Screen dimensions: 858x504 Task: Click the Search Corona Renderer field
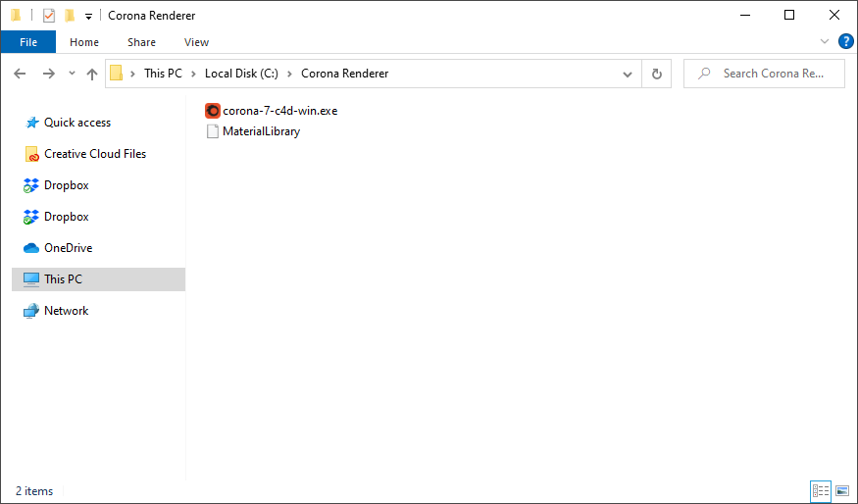point(764,74)
